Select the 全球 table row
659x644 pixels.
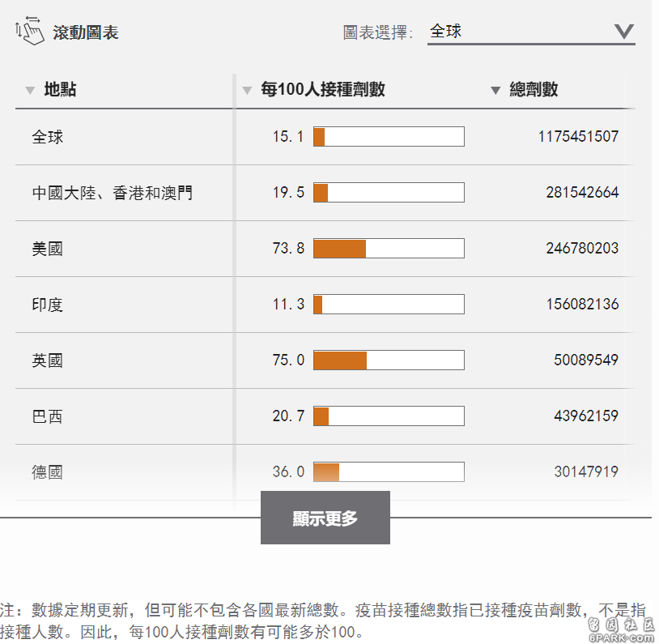click(x=325, y=137)
